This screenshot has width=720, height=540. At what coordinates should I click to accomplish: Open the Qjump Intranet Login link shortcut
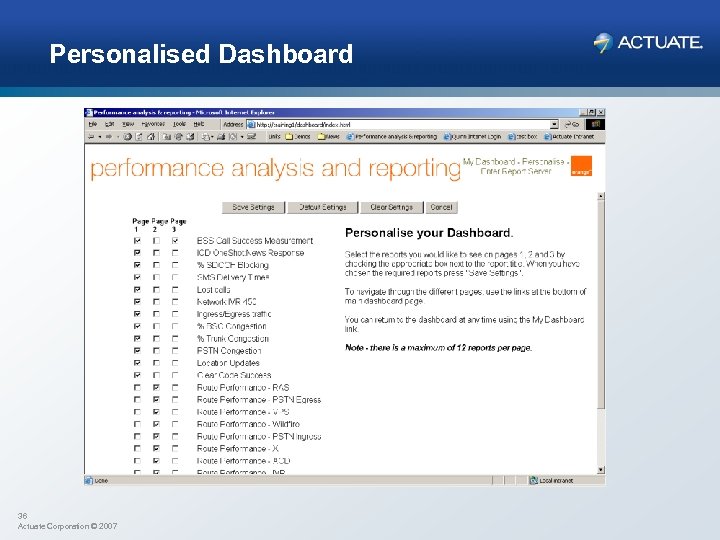[472, 136]
